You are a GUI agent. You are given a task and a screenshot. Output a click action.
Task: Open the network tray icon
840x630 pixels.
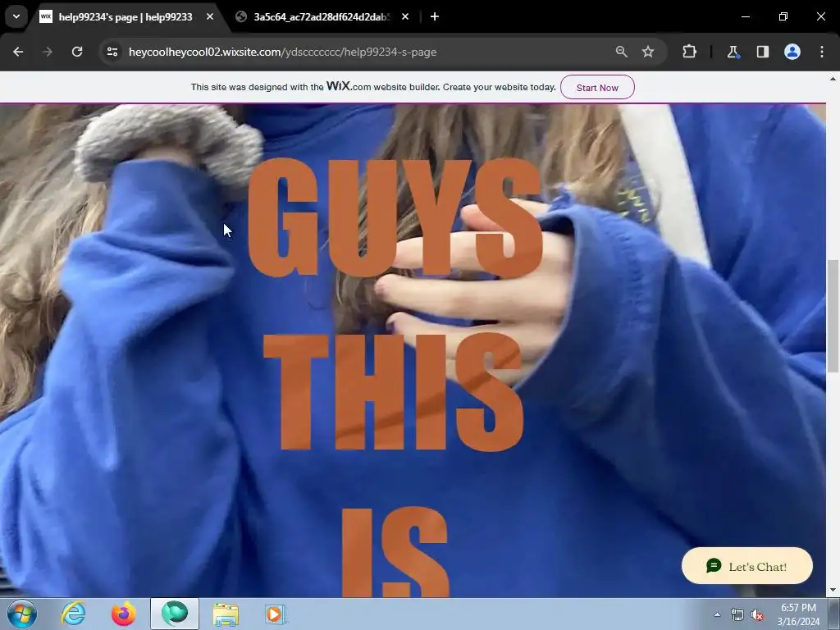[737, 614]
